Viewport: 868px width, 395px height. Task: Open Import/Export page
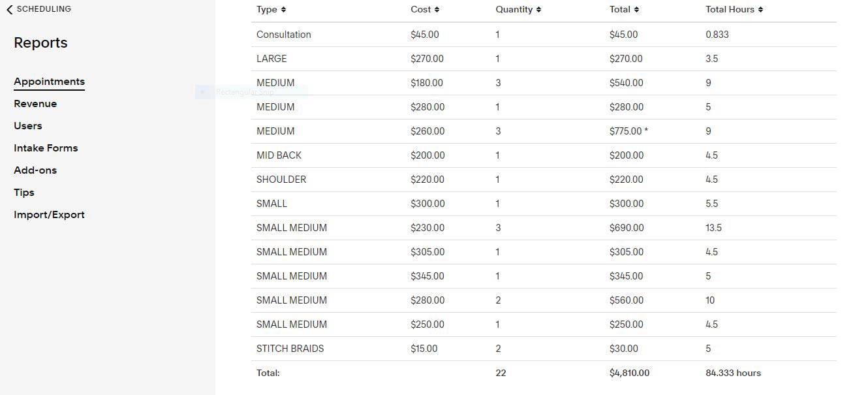point(49,215)
